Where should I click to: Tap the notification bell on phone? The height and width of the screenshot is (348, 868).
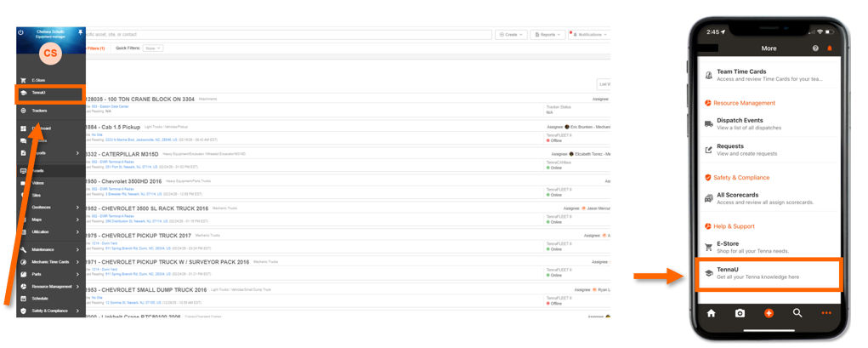click(x=829, y=48)
